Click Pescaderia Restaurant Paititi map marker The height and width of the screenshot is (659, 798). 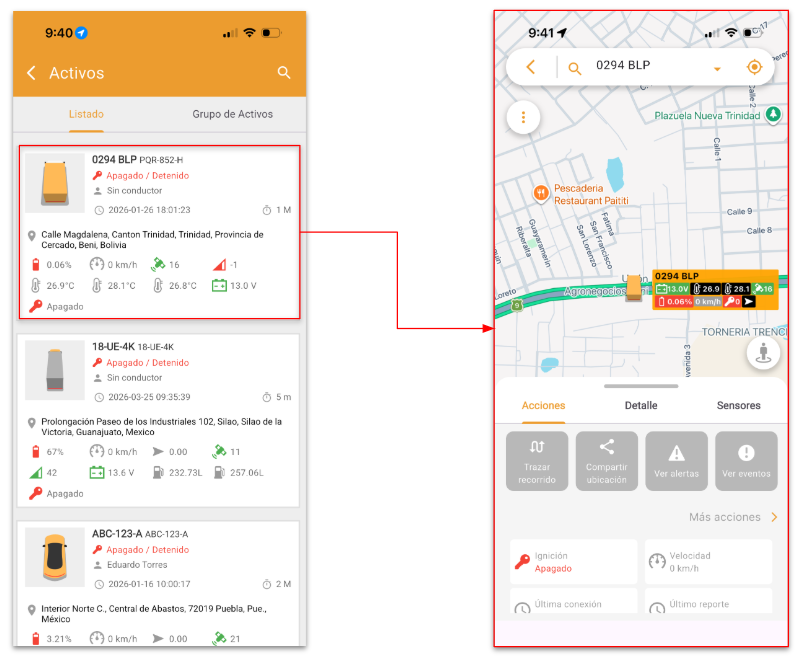pyautogui.click(x=540, y=193)
